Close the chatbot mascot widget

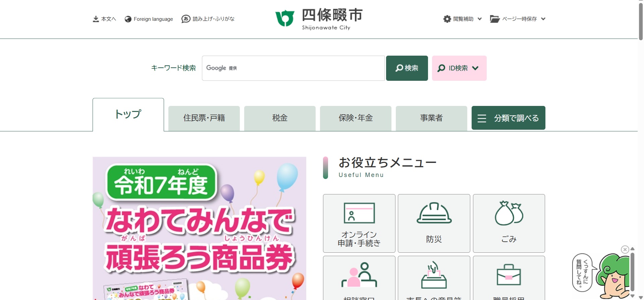(x=625, y=249)
